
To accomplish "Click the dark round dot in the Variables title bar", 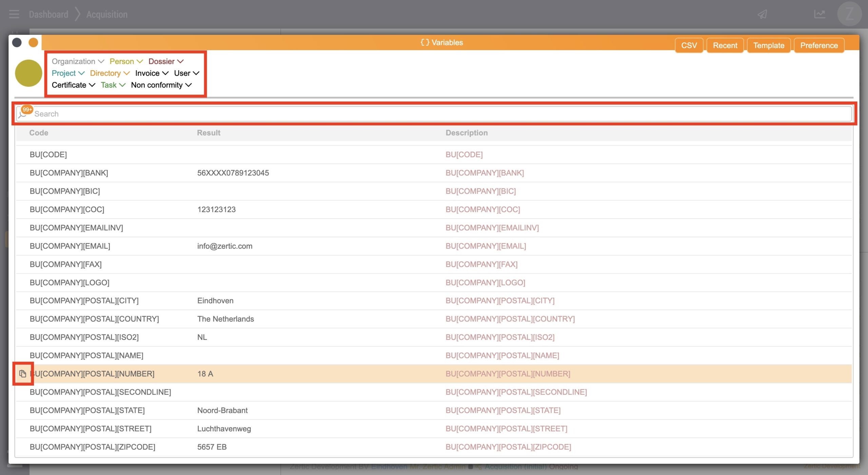I will click(17, 43).
